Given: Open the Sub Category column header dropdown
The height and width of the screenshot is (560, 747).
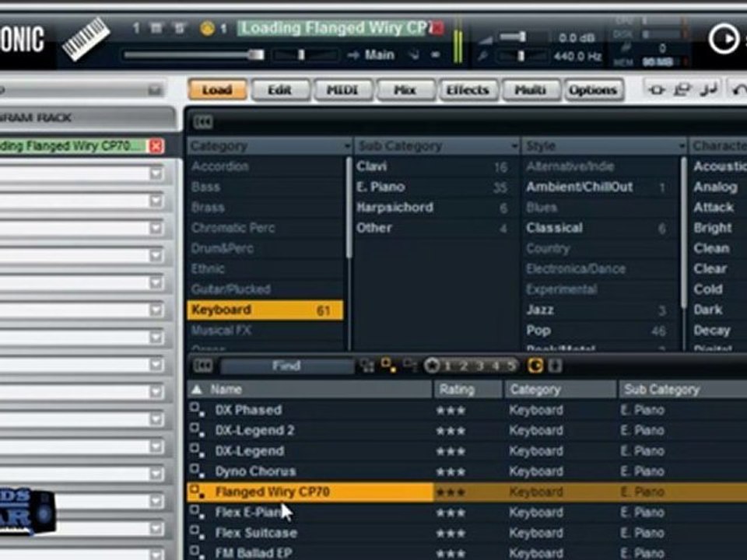Looking at the screenshot, I should (514, 146).
